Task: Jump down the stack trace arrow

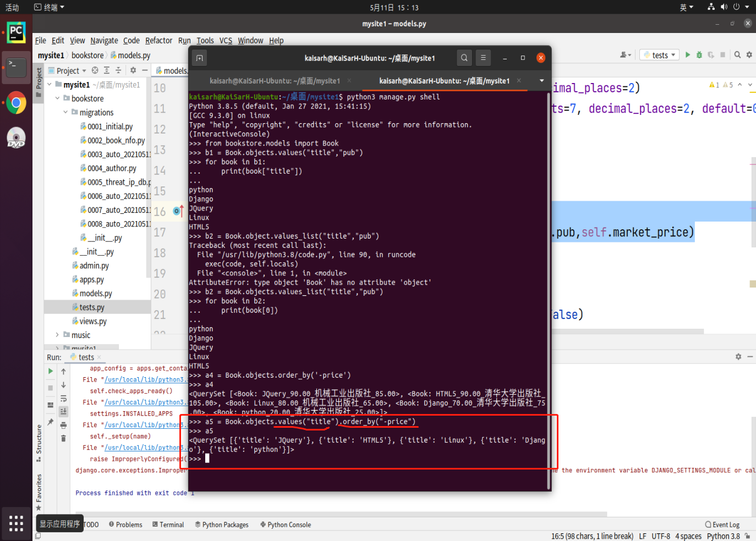Action: pyautogui.click(x=63, y=385)
